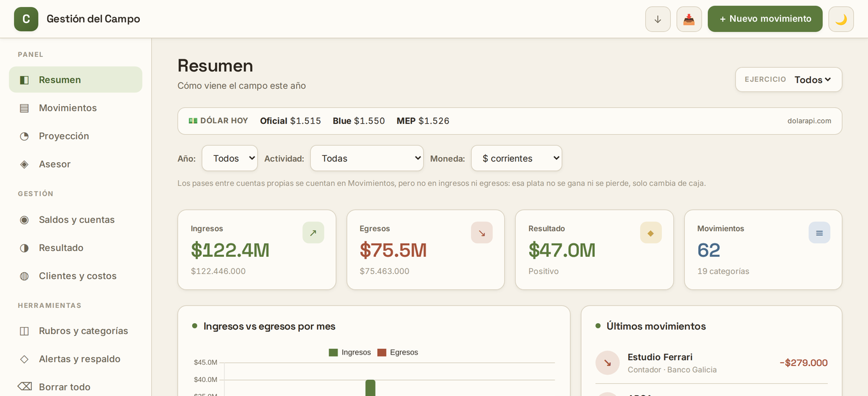The width and height of the screenshot is (868, 396).
Task: Click the MEP $1.526 rate
Action: pyautogui.click(x=423, y=121)
